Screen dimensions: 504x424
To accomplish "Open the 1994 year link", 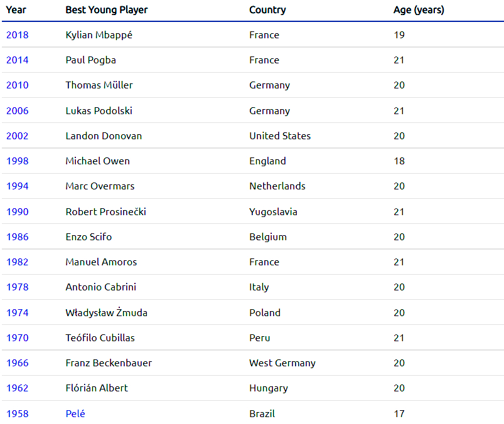I will click(x=18, y=186).
